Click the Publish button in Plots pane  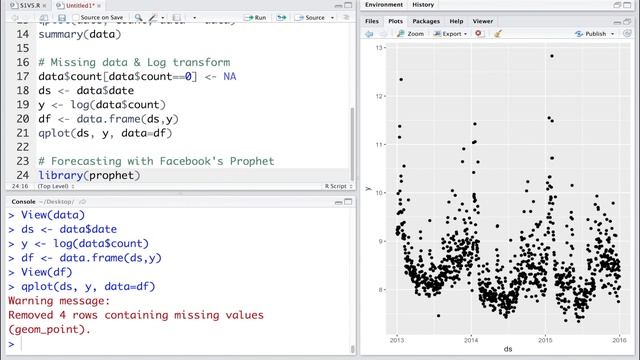pyautogui.click(x=591, y=34)
